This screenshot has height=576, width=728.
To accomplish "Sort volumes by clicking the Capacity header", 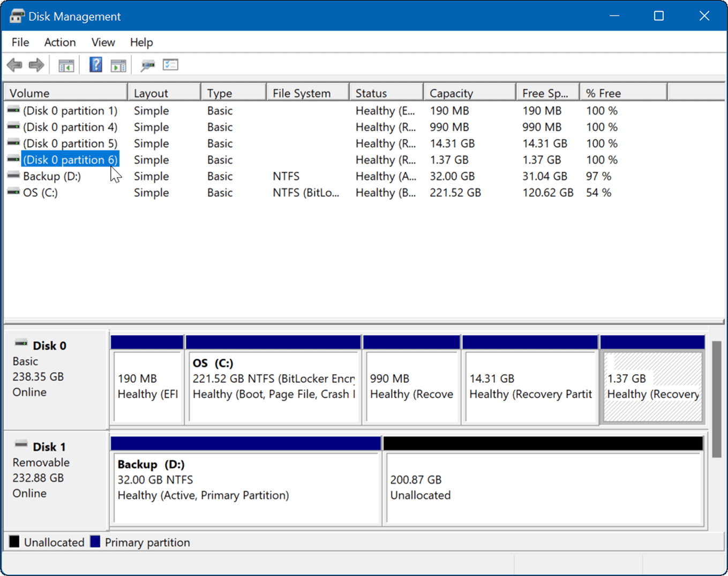I will tap(452, 92).
